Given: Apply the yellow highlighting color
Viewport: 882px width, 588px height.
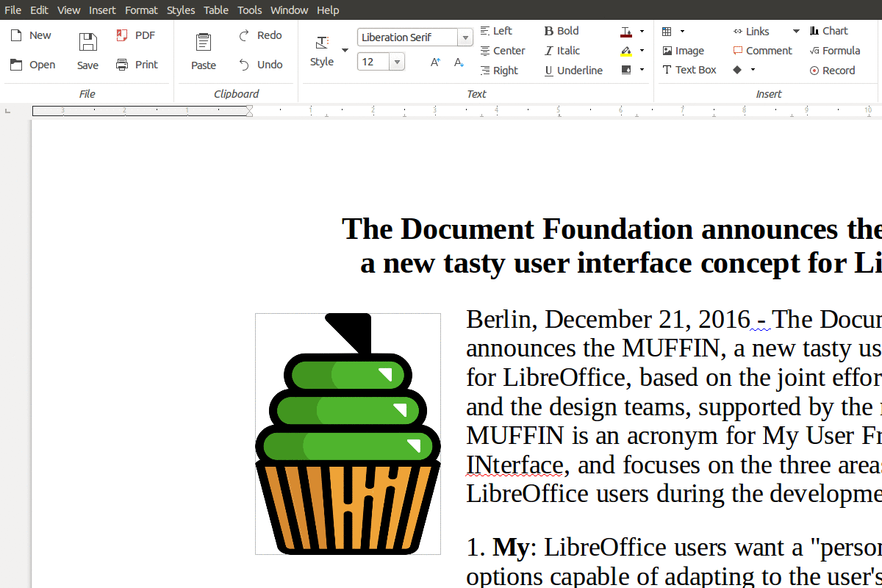Looking at the screenshot, I should coord(626,51).
